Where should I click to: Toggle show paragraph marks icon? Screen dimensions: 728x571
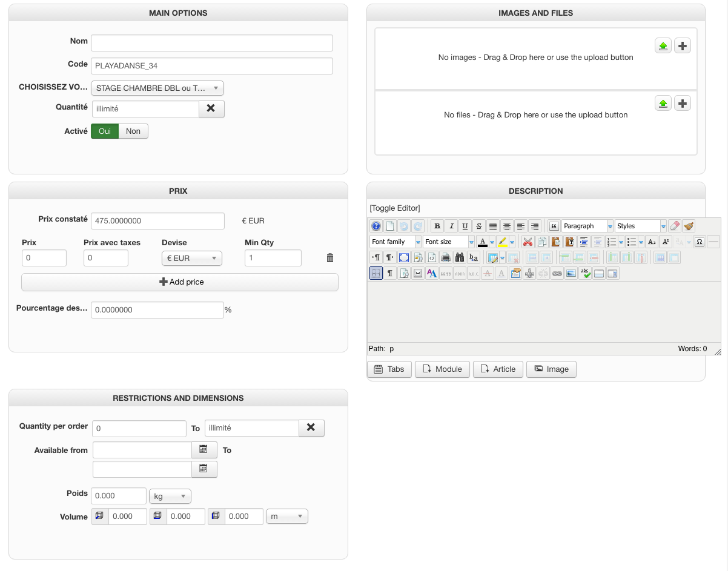[x=390, y=273]
